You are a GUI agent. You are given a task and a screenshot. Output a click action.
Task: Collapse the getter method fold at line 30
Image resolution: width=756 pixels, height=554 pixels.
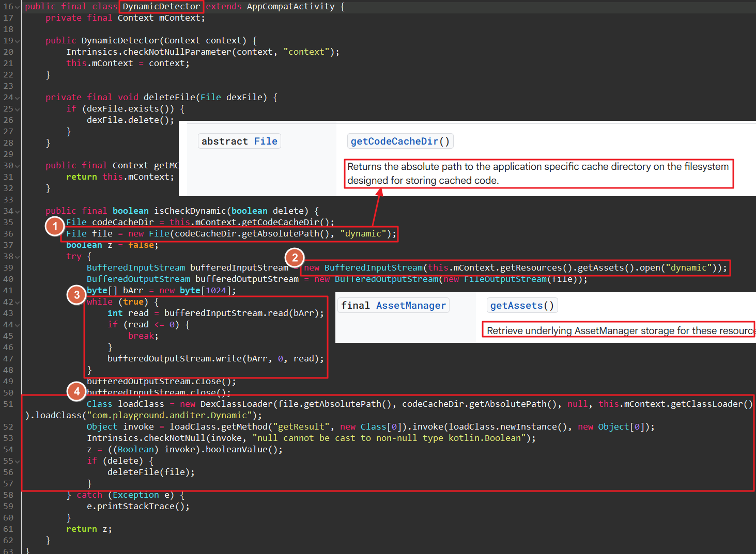(x=18, y=166)
